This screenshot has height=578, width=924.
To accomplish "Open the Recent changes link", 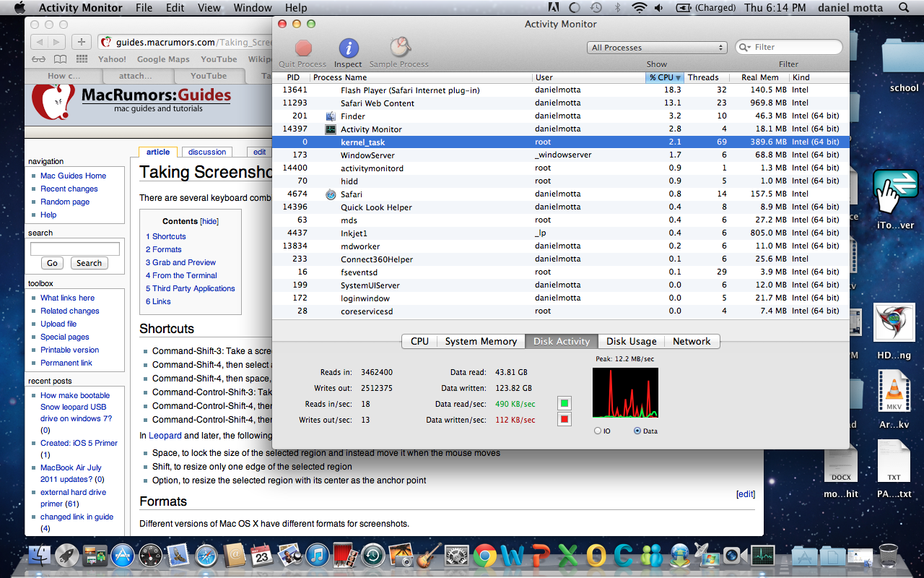I will tap(69, 189).
